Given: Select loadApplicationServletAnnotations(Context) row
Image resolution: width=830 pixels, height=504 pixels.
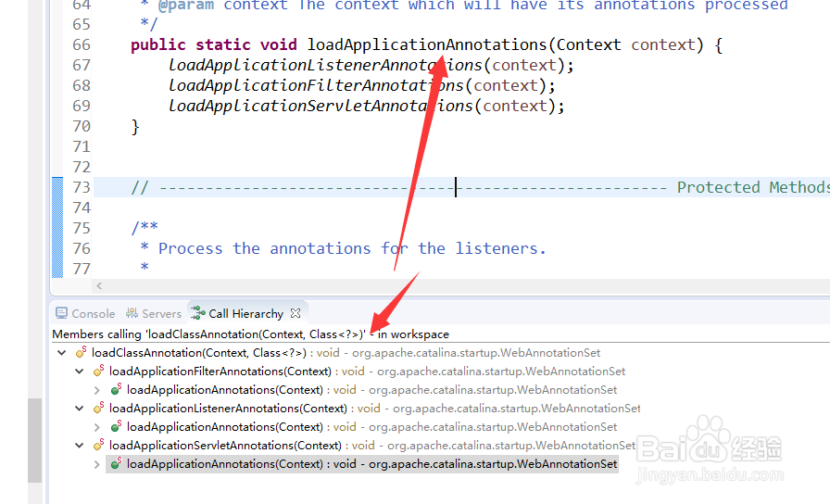Looking at the screenshot, I should [364, 446].
